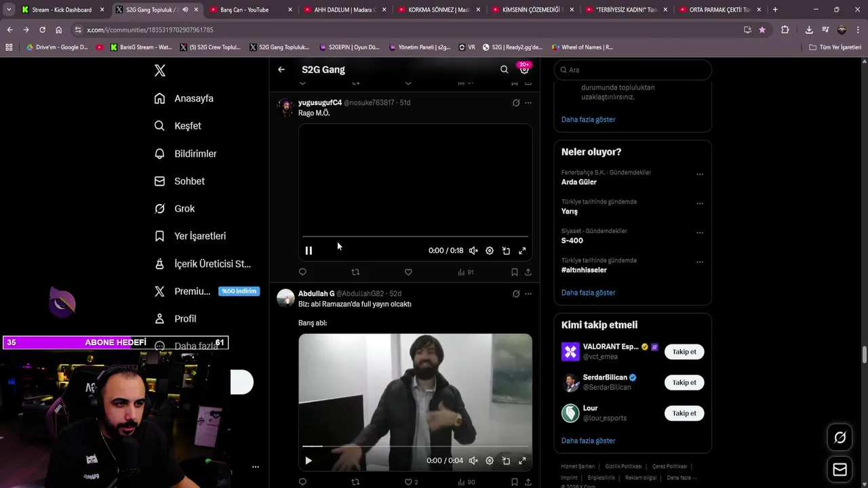Image resolution: width=868 pixels, height=488 pixels.
Task: Reload the page in Chrome
Action: [42, 30]
